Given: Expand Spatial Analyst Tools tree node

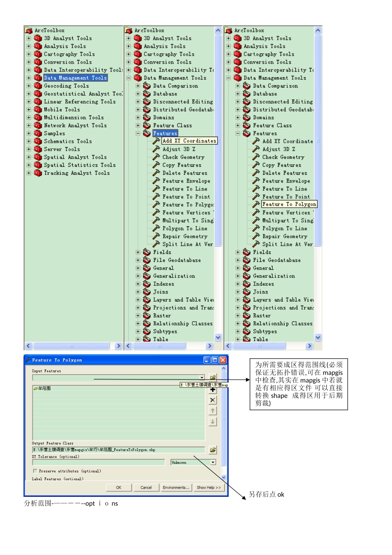Looking at the screenshot, I should click(29, 157).
